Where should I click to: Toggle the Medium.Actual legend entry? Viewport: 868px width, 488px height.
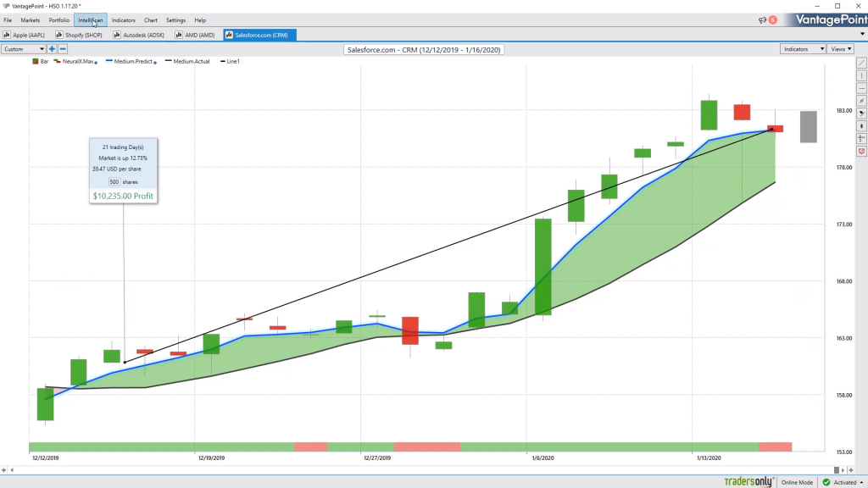click(187, 61)
